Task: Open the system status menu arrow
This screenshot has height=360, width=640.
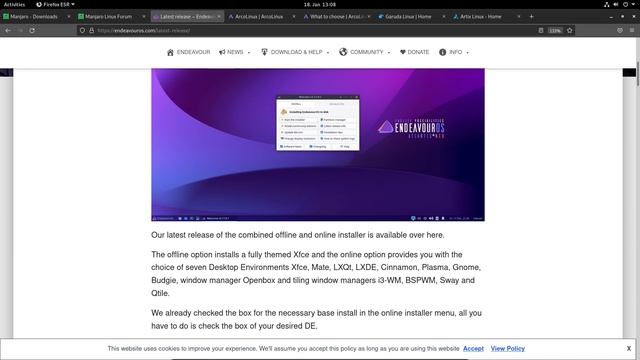Action: (634, 4)
